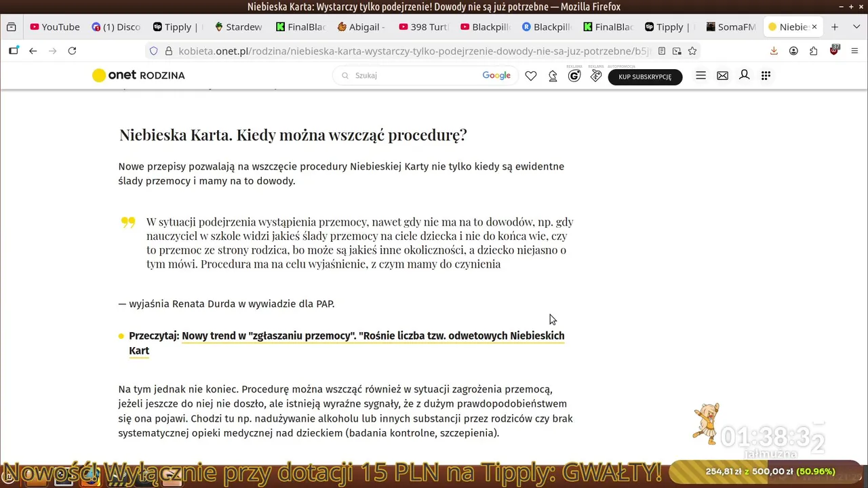Open the Firefox downloads arrow icon
Screen dimensions: 868x488
(774, 51)
